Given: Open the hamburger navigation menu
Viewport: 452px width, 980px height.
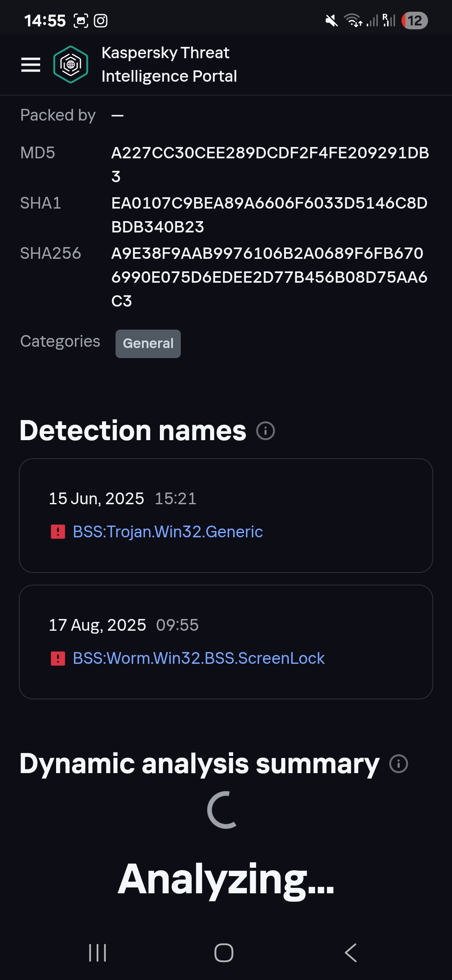Looking at the screenshot, I should pos(31,65).
